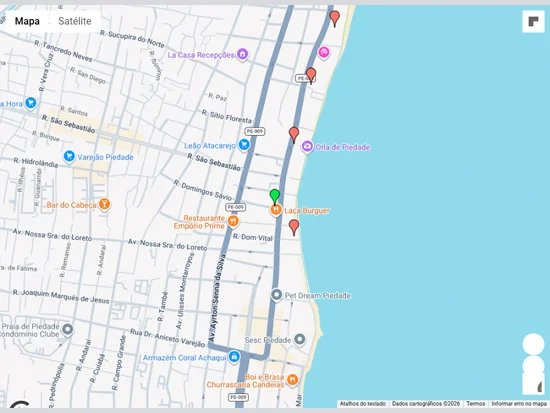
Task: Click the green location marker pin
Action: tap(275, 197)
